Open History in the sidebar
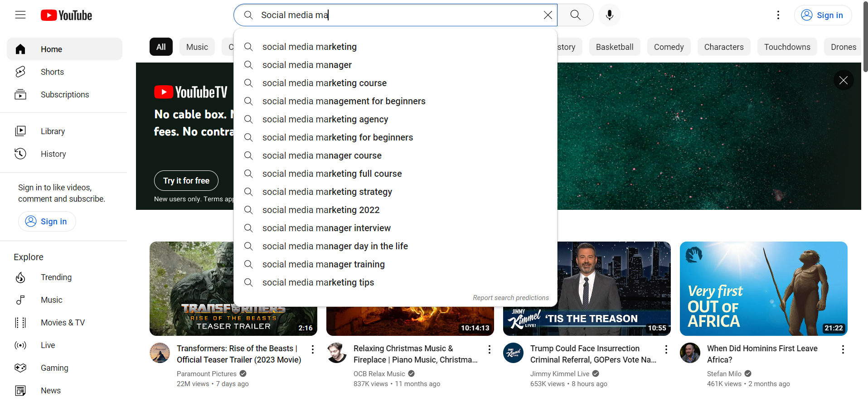868x402 pixels. [64, 154]
